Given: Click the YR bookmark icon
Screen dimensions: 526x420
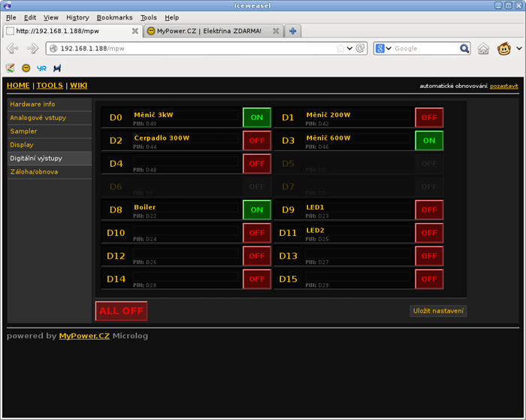Looking at the screenshot, I should (41, 68).
